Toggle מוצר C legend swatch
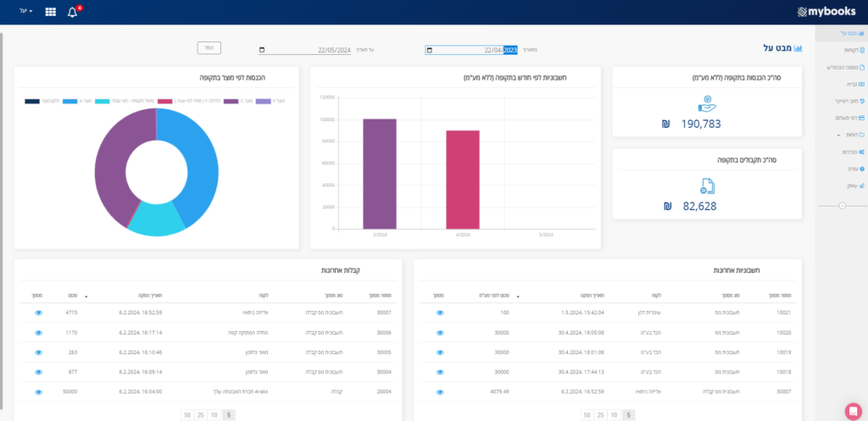 coord(231,102)
